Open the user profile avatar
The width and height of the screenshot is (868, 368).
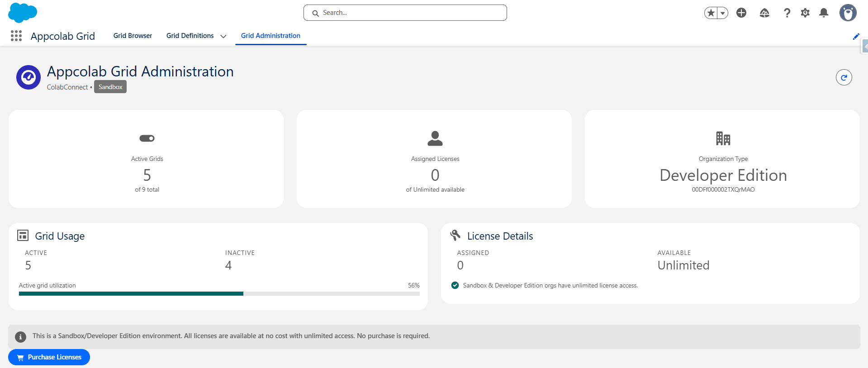click(x=848, y=13)
